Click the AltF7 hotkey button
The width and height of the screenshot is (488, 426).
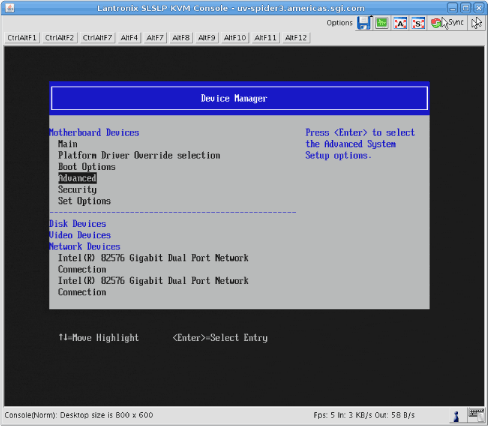pos(155,38)
